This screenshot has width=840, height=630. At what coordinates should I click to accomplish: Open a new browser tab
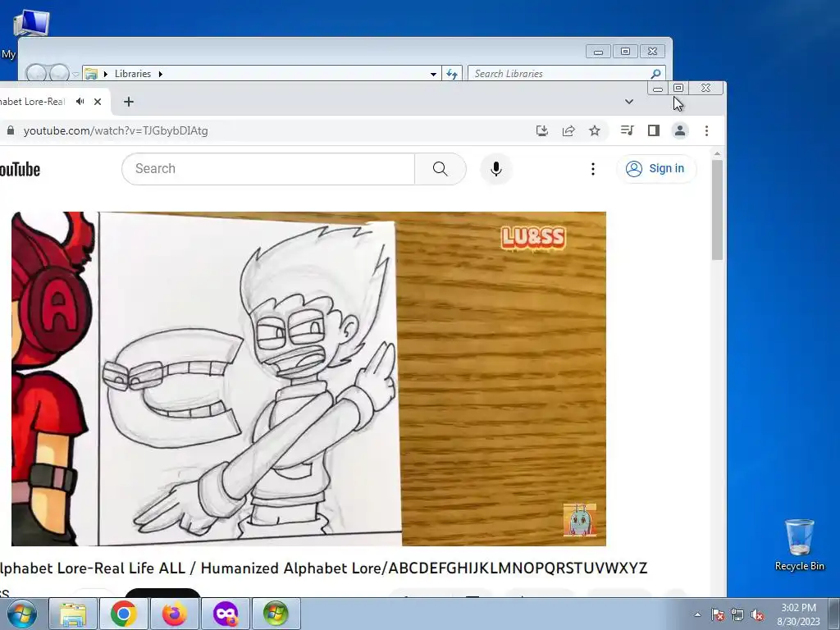(x=129, y=102)
